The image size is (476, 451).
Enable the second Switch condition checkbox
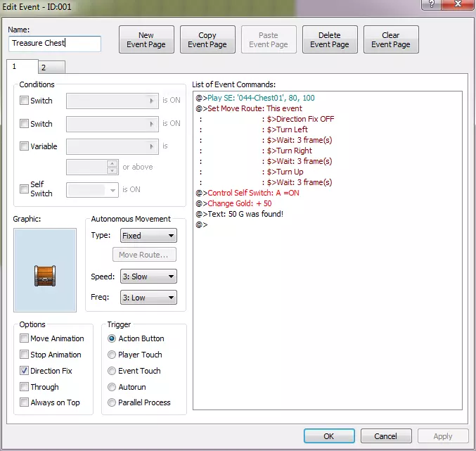click(24, 123)
